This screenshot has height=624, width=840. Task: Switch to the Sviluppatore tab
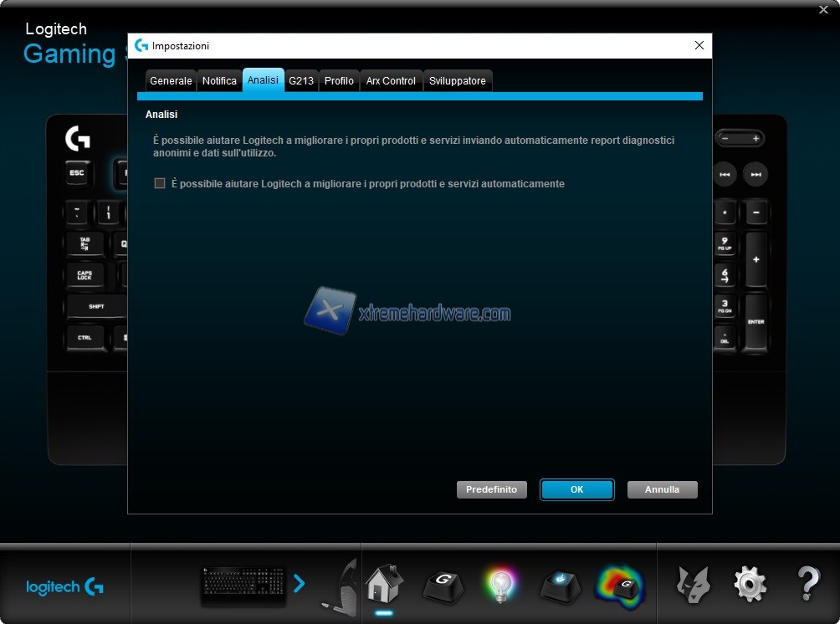[457, 81]
